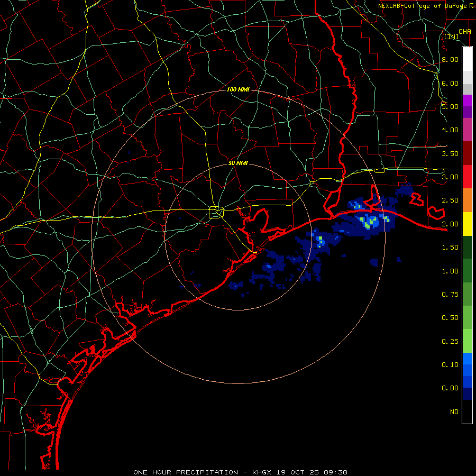Click the "1.00" legend value
Viewport: 476px width, 476px height.
[x=450, y=271]
